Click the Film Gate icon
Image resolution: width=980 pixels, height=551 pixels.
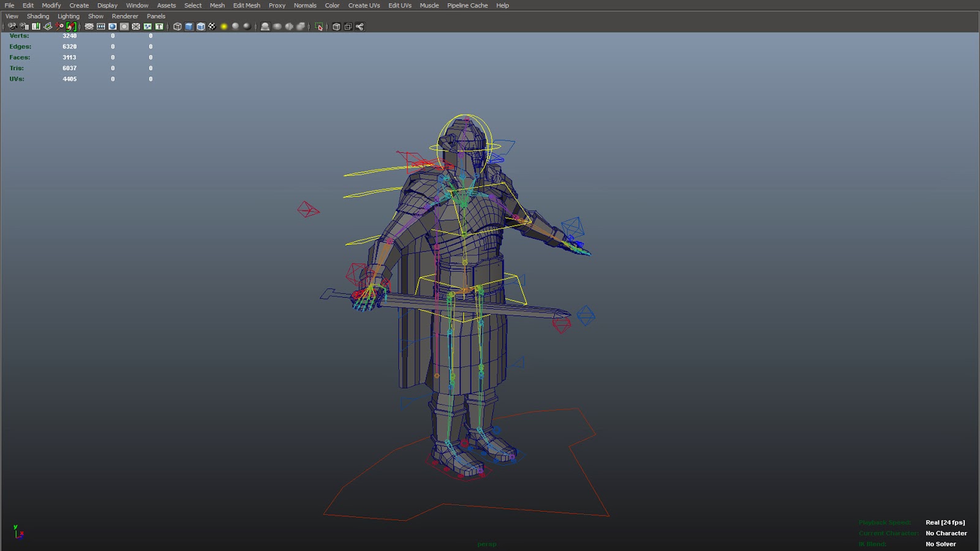click(x=101, y=26)
